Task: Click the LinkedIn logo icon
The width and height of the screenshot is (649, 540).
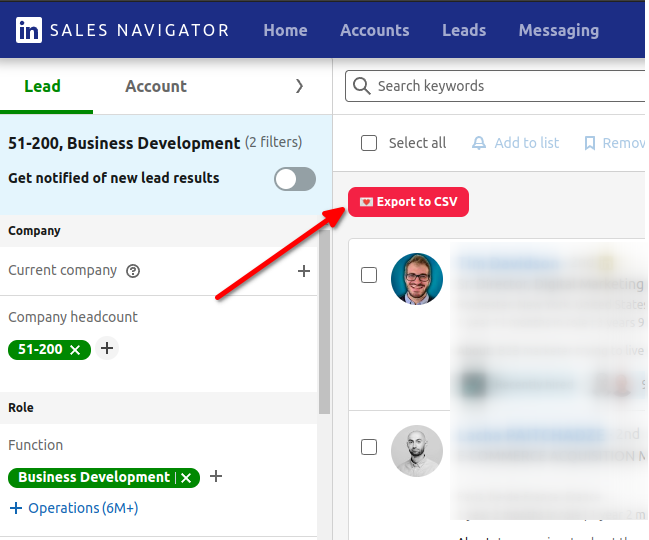Action: [x=29, y=30]
